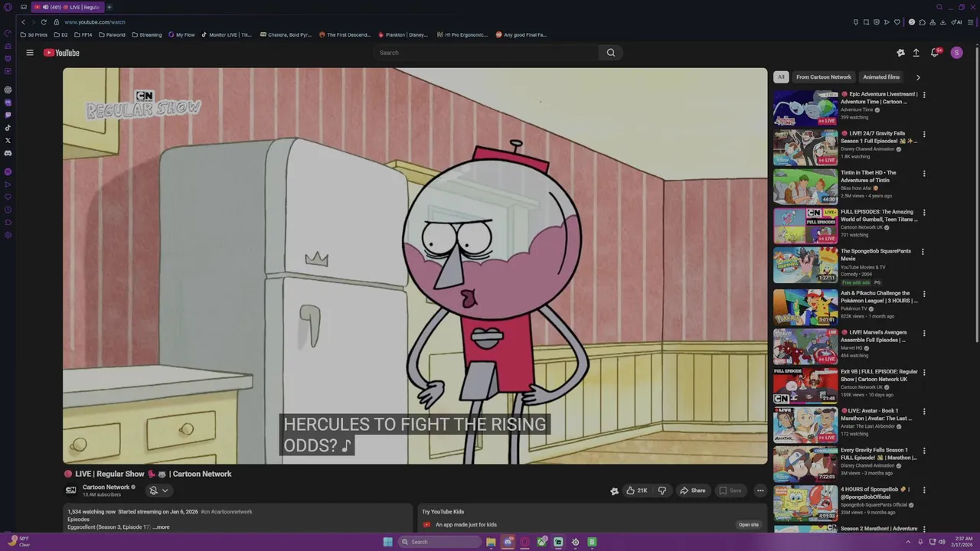
Task: Open options menu for Exit 9B full episode
Action: click(x=924, y=372)
